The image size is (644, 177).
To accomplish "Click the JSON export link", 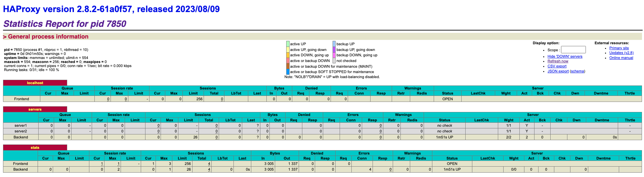I will 558,71.
